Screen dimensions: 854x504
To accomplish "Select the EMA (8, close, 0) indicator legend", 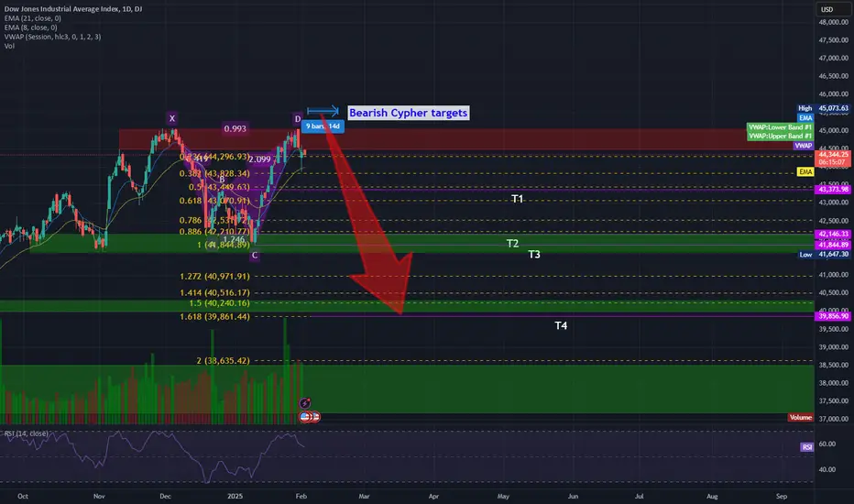I will 30,27.
